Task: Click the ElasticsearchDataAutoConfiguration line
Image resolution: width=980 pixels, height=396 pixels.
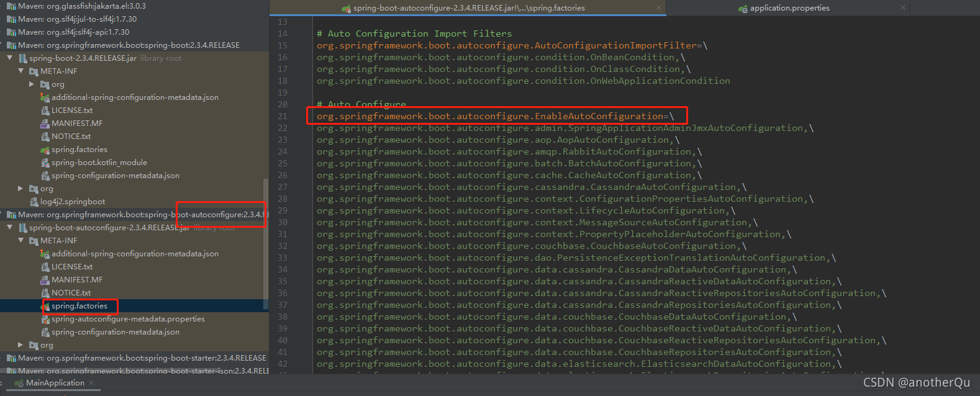Action: click(x=579, y=364)
